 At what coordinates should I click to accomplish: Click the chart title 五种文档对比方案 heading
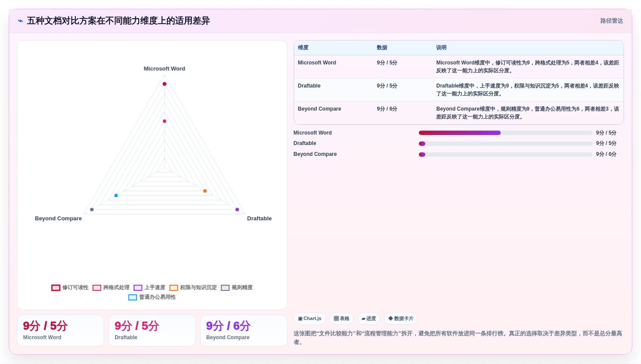click(118, 21)
